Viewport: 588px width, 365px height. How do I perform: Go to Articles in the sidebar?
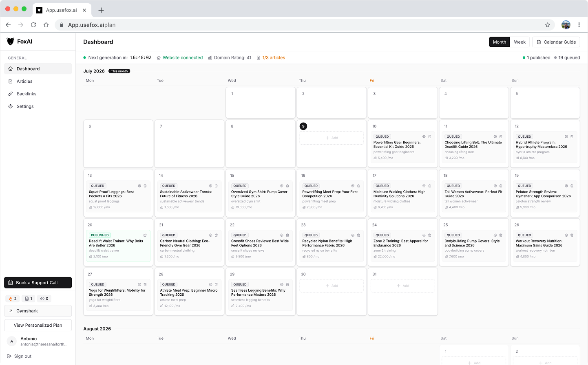(38, 81)
